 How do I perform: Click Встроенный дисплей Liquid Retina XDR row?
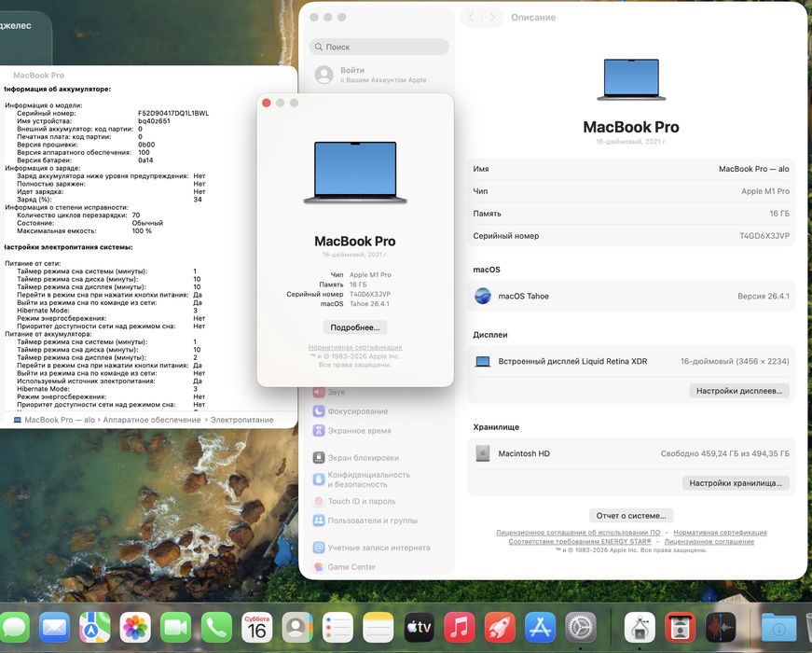click(x=631, y=361)
